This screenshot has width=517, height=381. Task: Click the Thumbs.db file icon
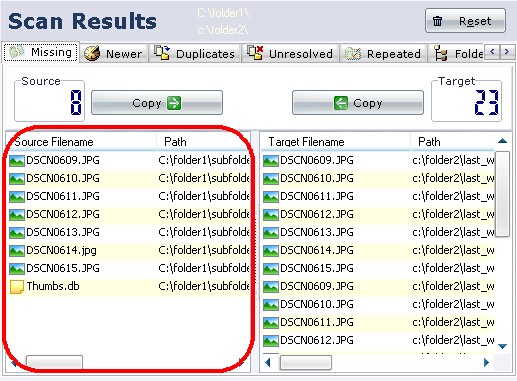(17, 286)
